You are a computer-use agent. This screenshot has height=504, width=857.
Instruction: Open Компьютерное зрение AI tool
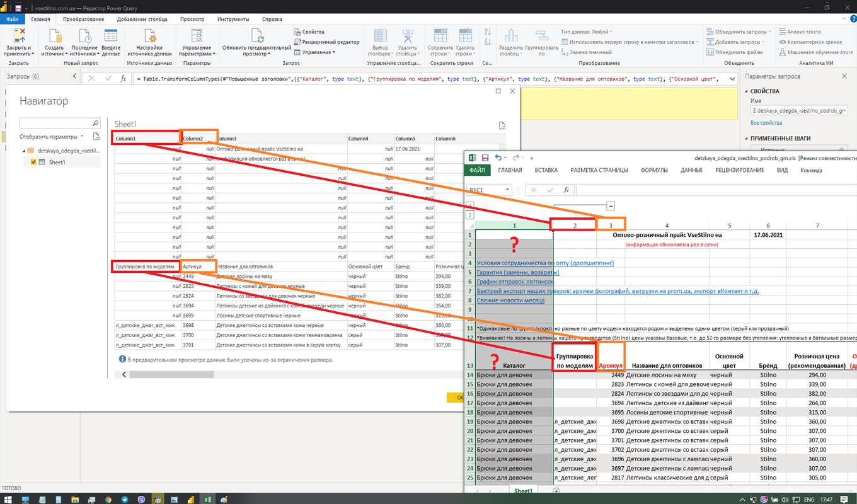[x=810, y=42]
